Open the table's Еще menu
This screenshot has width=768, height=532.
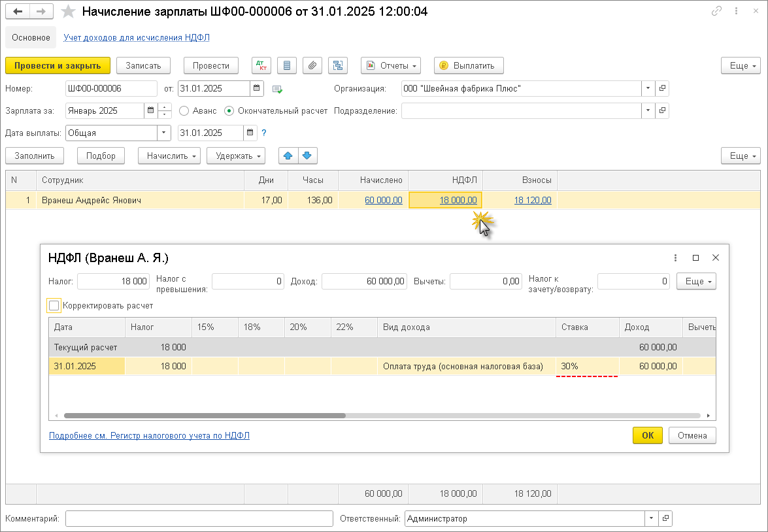(x=741, y=156)
